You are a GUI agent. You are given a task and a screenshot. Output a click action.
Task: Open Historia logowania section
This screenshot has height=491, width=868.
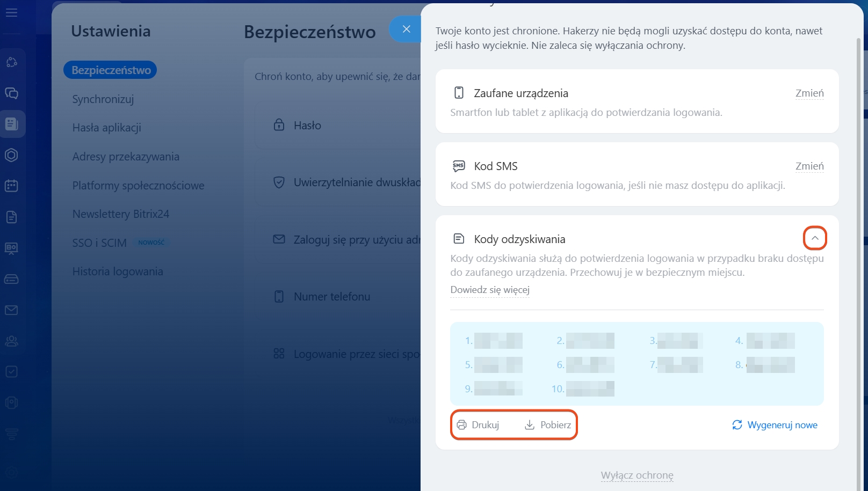118,272
